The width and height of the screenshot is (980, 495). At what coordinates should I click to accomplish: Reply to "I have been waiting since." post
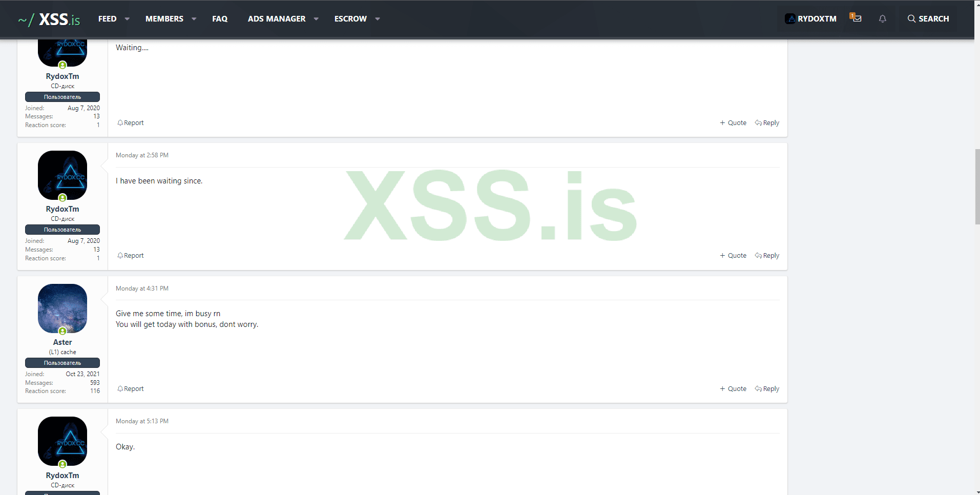767,256
